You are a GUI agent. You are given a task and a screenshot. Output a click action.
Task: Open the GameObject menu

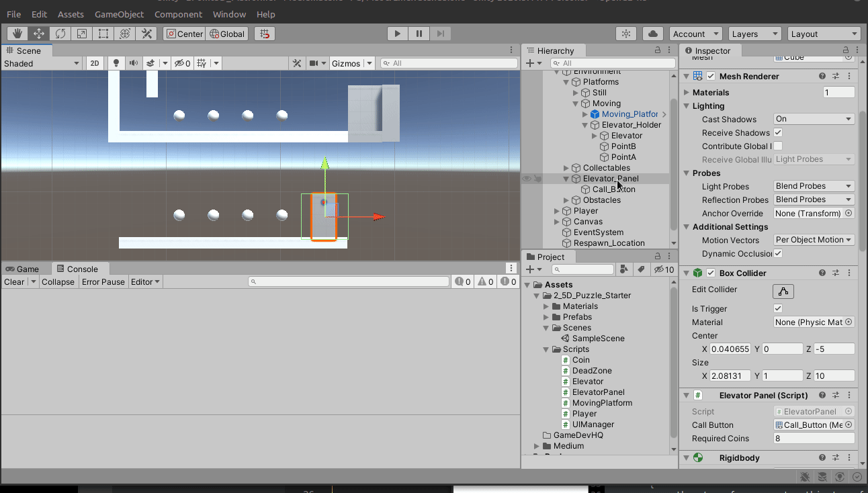pyautogui.click(x=119, y=14)
